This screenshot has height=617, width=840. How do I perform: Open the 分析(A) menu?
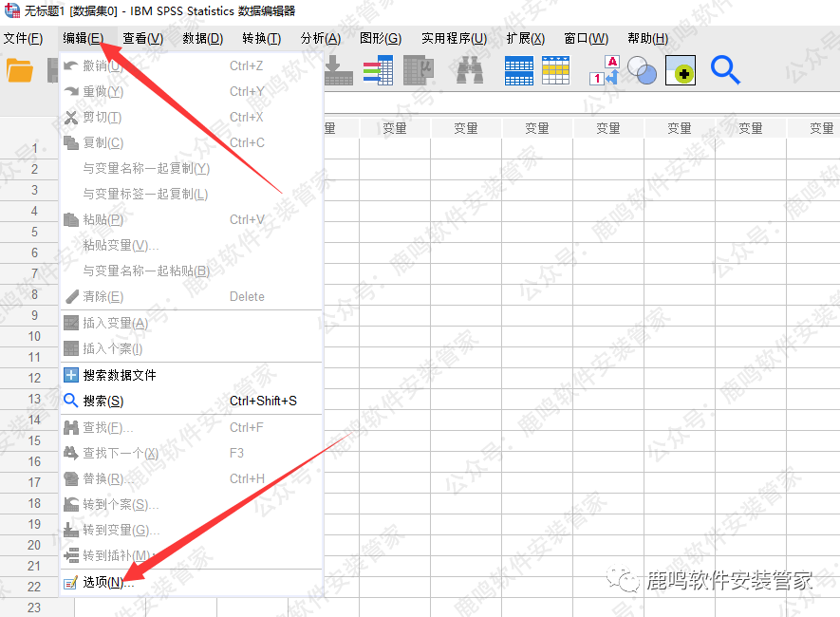(x=321, y=39)
